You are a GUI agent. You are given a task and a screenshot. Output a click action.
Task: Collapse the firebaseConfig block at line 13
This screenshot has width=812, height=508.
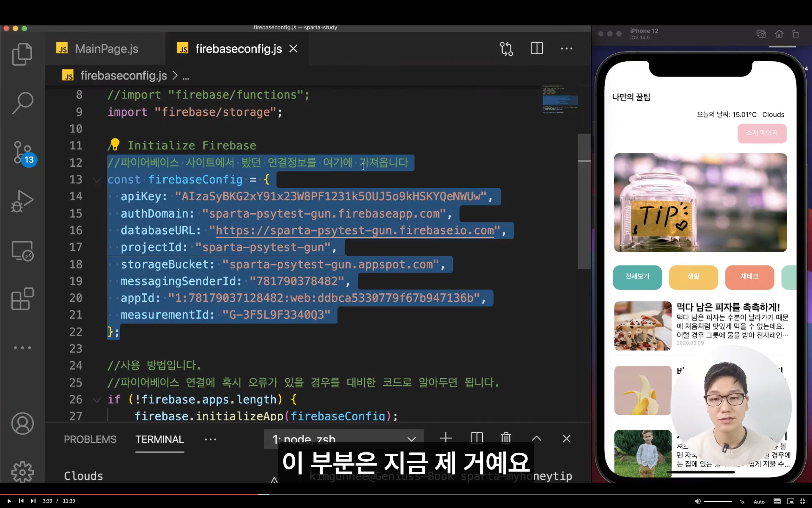point(97,180)
